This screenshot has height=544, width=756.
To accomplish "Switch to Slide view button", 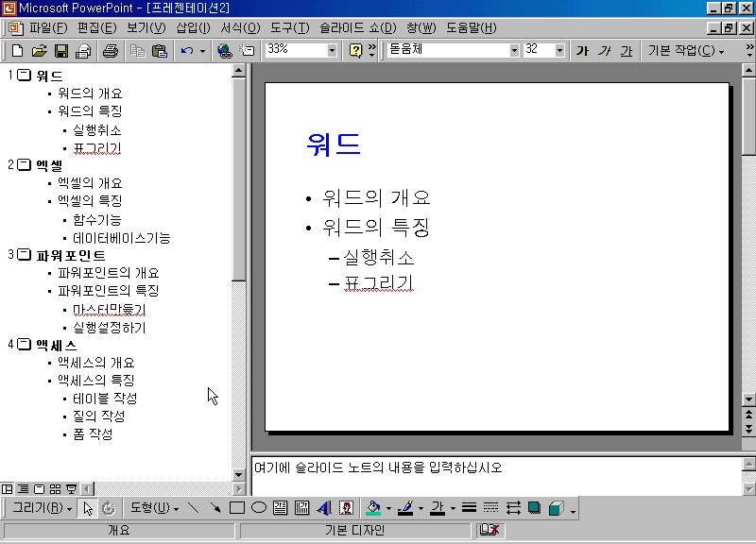I will point(40,489).
